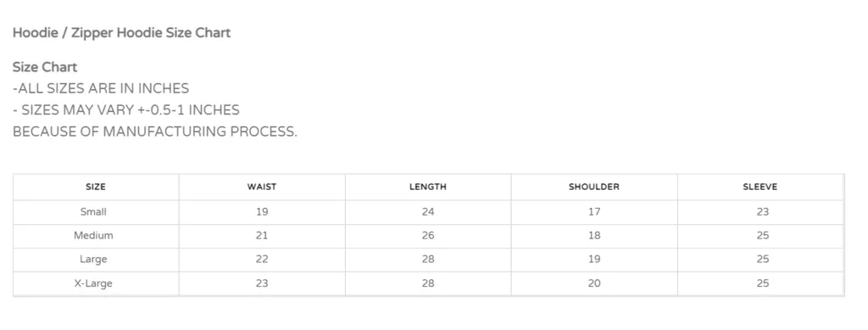868x330 pixels.
Task: Click the WAIST column header
Action: click(x=262, y=187)
